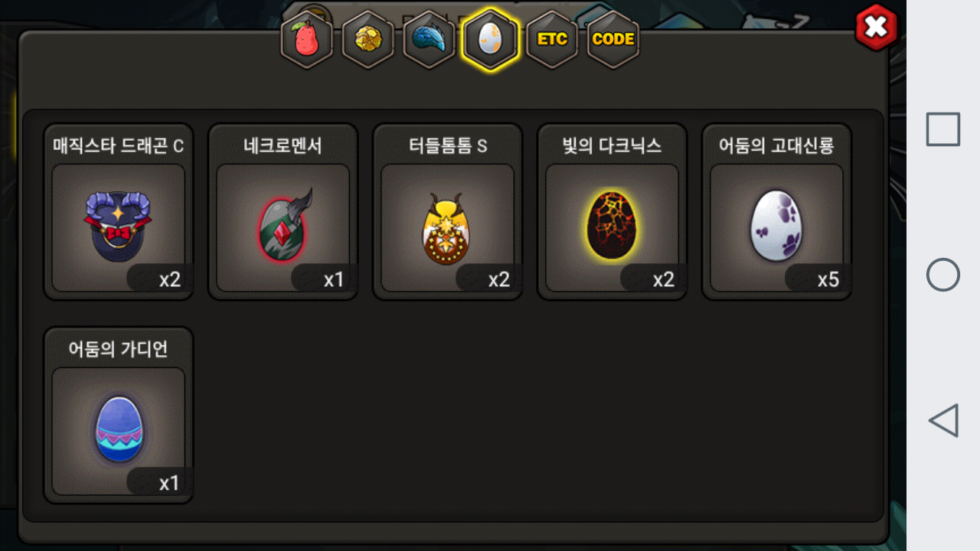The width and height of the screenshot is (980, 551).
Task: Tap Android home circle button
Action: [943, 275]
